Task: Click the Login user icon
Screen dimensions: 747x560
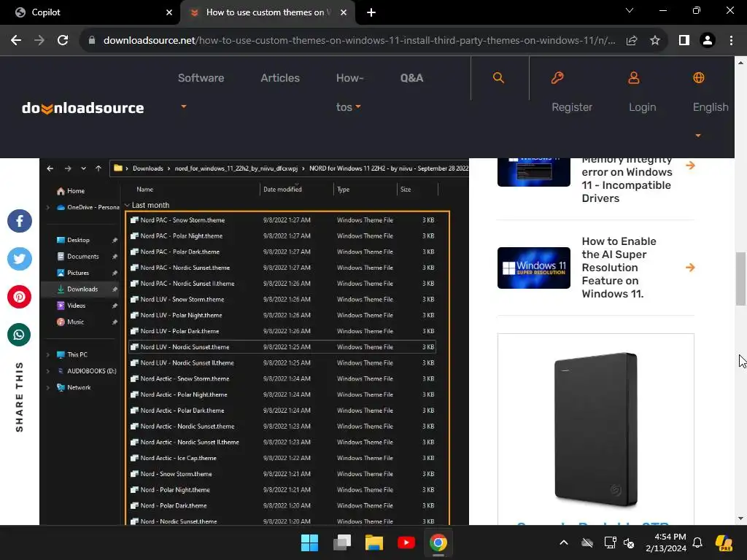Action: (x=634, y=77)
